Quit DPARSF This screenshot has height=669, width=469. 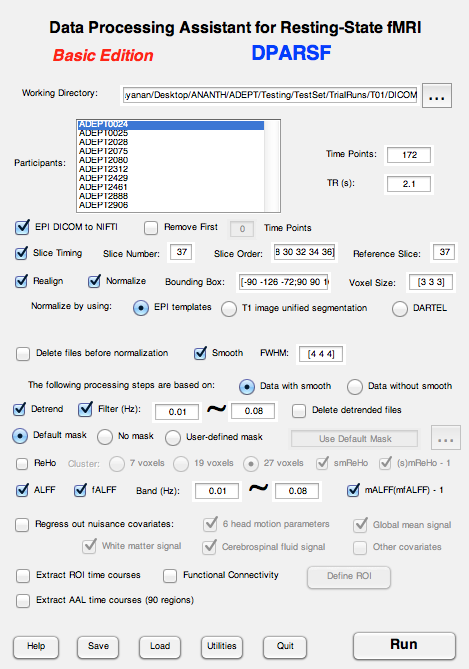(285, 647)
